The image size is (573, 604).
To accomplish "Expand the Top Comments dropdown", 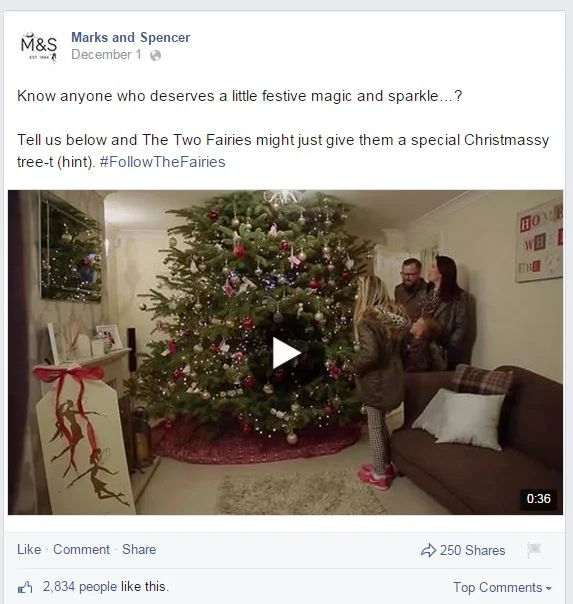I will [502, 587].
